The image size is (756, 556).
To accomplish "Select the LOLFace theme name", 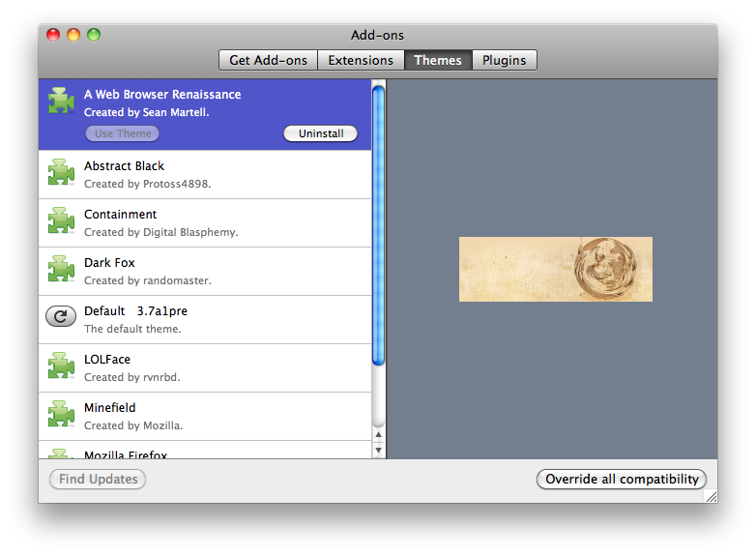I will [x=107, y=360].
